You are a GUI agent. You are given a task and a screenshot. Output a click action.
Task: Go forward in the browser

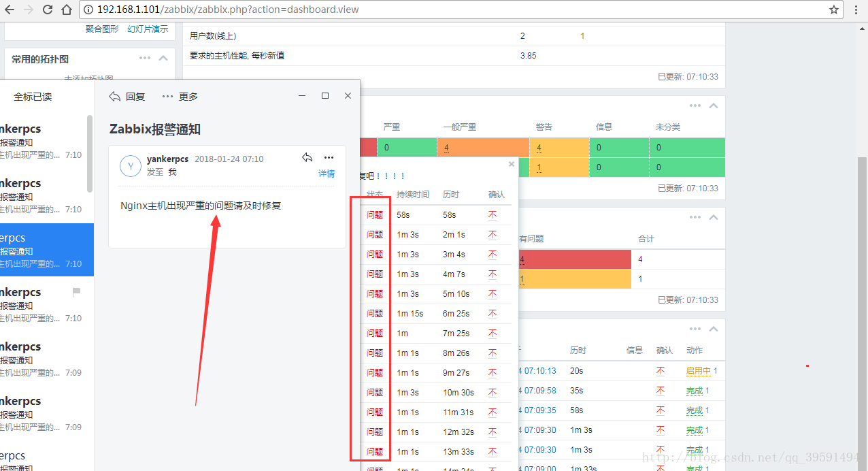(x=29, y=10)
